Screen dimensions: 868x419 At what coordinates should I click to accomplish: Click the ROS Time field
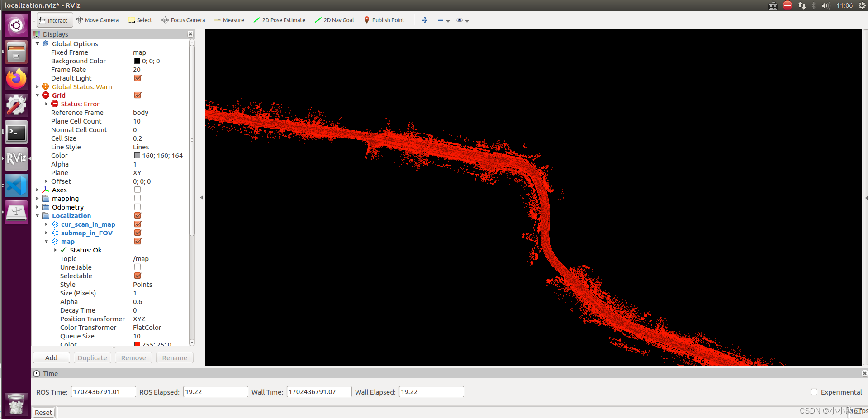103,392
